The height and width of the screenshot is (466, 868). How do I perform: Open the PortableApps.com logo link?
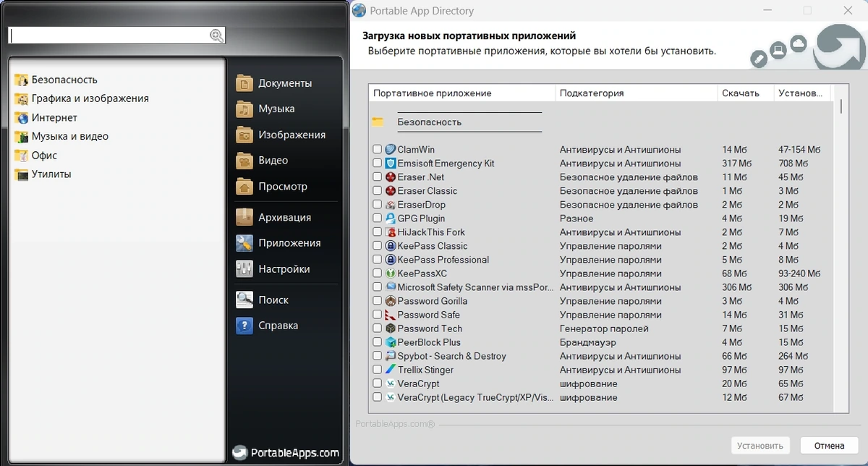[x=286, y=453]
